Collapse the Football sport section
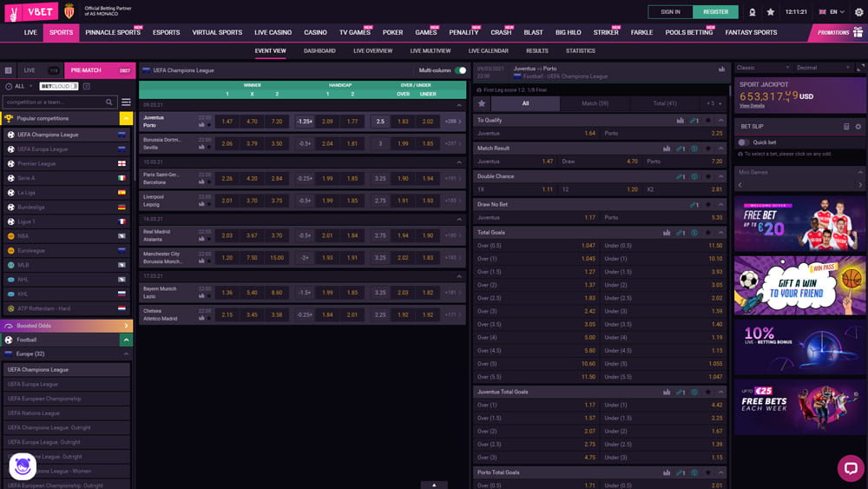Viewport: 868px width, 489px height. [x=126, y=340]
